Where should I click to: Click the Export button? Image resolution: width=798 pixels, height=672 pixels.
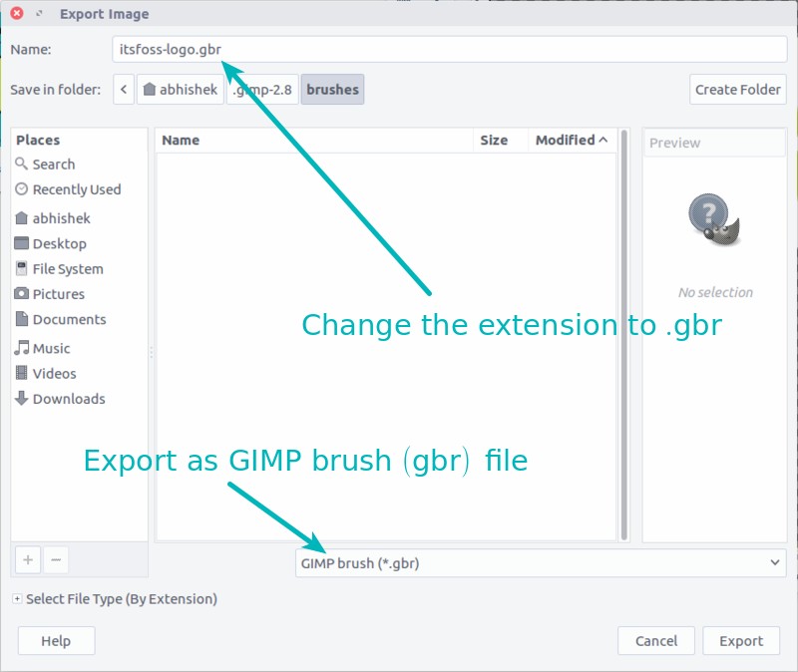pyautogui.click(x=741, y=640)
